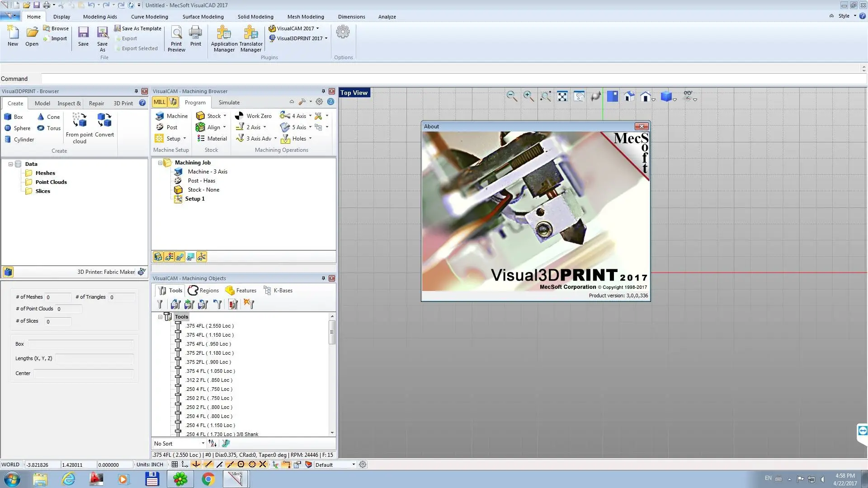Screen dimensions: 868x488
Task: Open the 3D Print tab
Action: (123, 103)
